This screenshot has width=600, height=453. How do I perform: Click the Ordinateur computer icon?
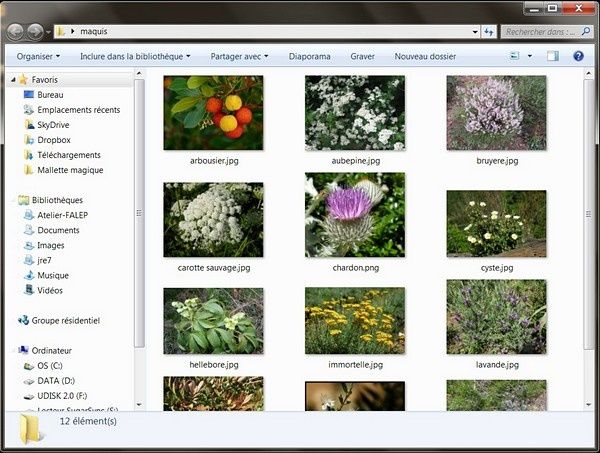23,350
